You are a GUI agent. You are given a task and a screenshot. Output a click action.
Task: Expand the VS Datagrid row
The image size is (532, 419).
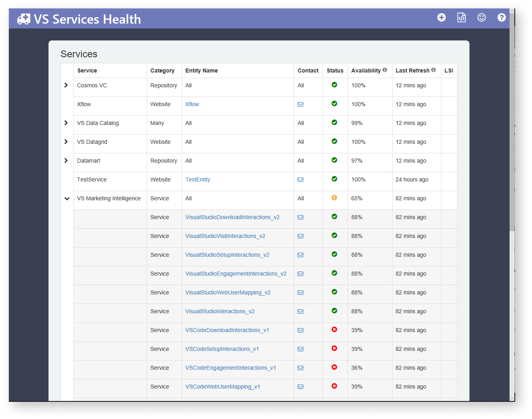66,141
